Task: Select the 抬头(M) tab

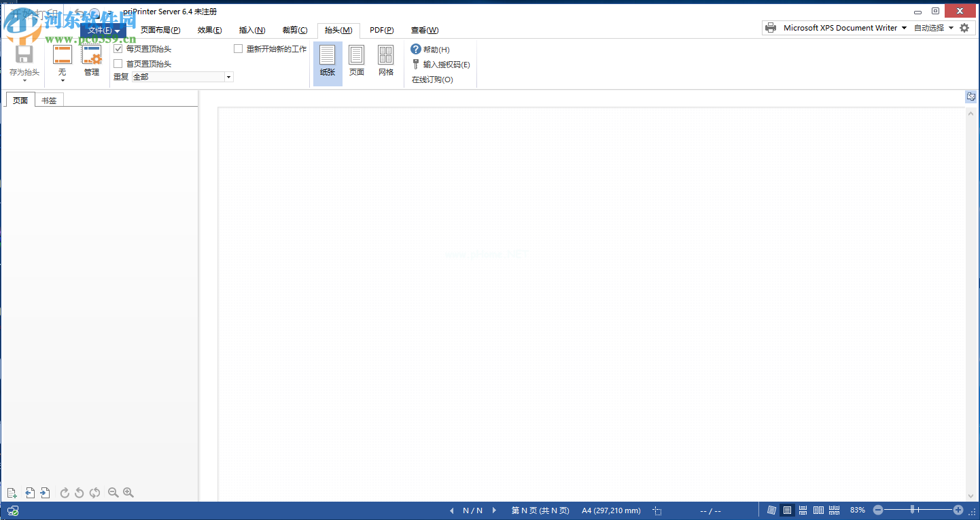Action: click(x=338, y=30)
